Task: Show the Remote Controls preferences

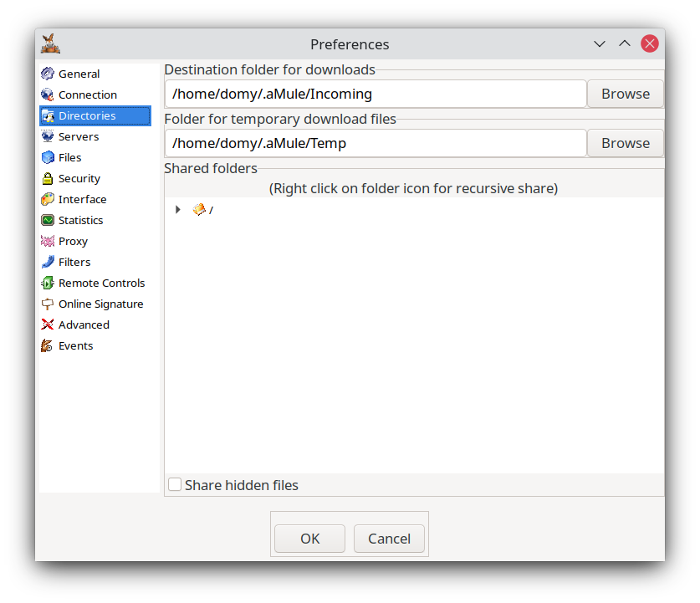Action: coord(102,283)
